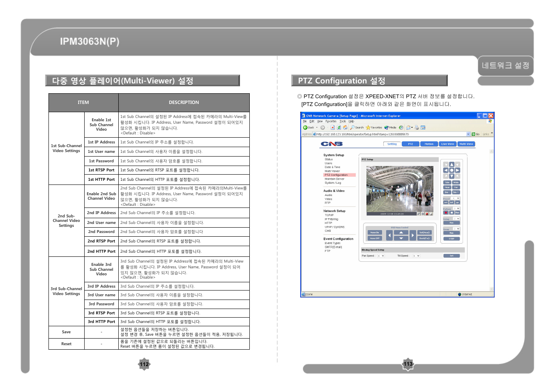Click the PTZ center home circle button
This screenshot has width=555, height=392.
451,170
